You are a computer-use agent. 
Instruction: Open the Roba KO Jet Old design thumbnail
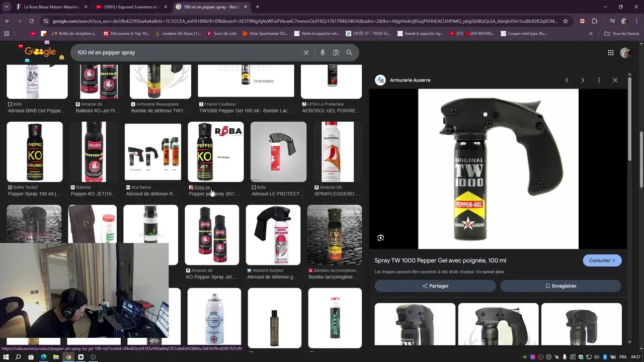216,152
